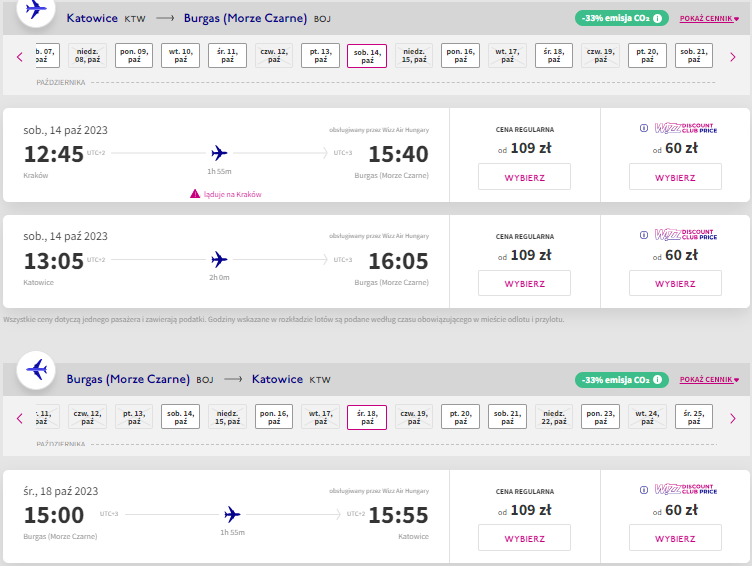The height and width of the screenshot is (566, 752).
Task: Choose regular price for the 12:45 Kraków flight
Action: 524,177
